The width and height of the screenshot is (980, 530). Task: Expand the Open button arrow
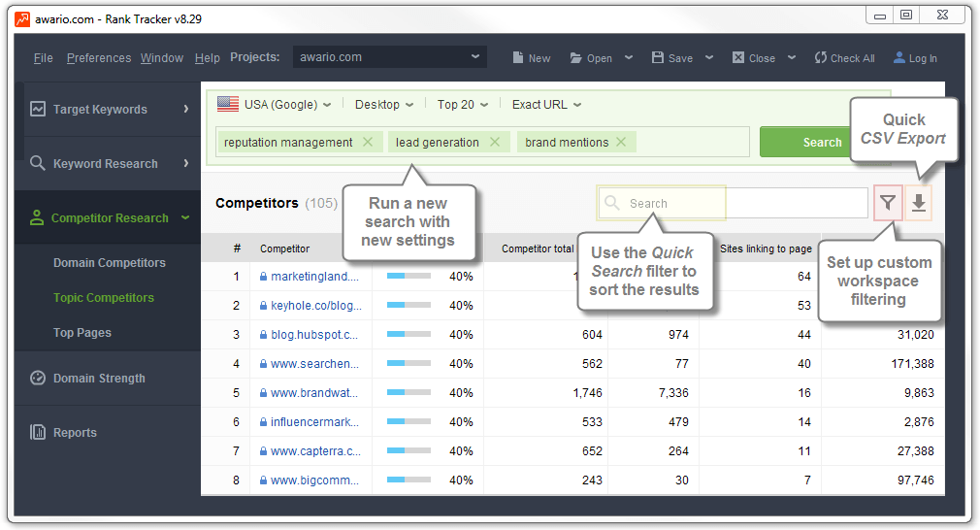coord(628,57)
